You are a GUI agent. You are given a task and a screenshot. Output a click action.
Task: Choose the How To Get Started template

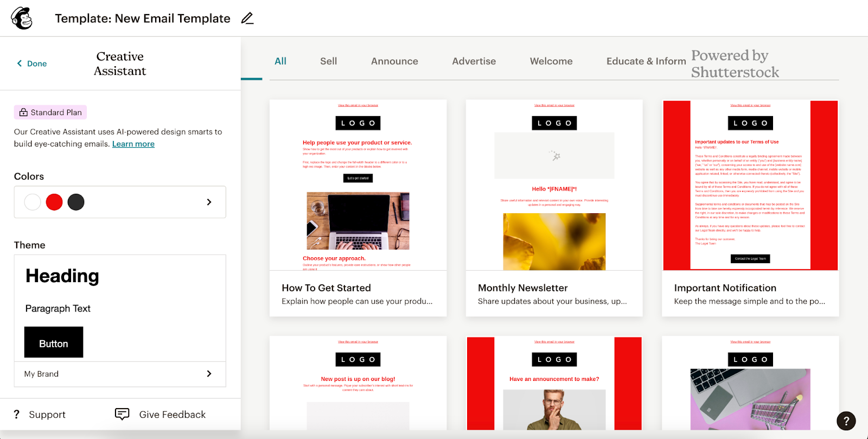[358, 208]
